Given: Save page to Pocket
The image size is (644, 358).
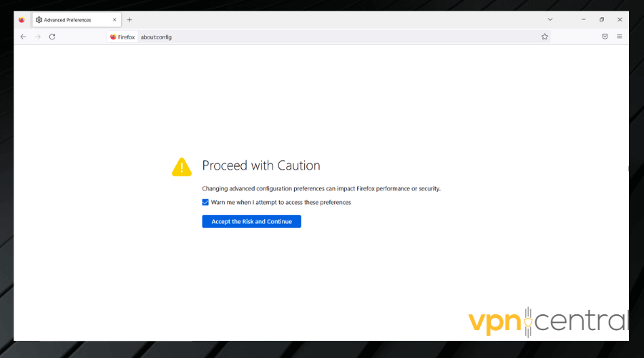Looking at the screenshot, I should (605, 37).
